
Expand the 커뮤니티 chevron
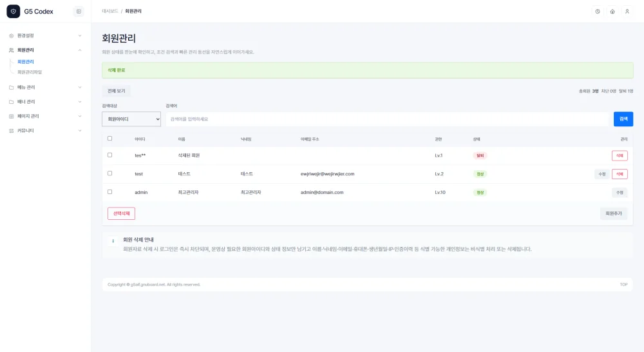click(80, 131)
